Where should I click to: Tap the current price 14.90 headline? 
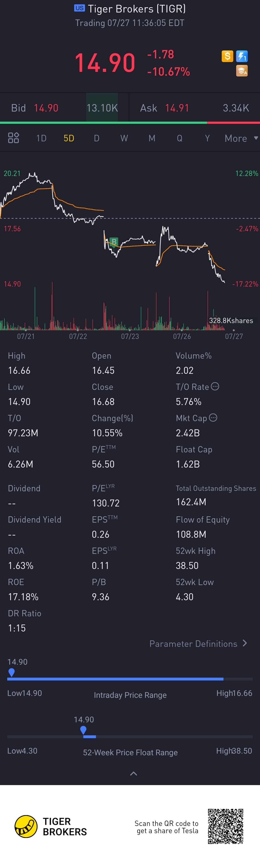click(105, 63)
